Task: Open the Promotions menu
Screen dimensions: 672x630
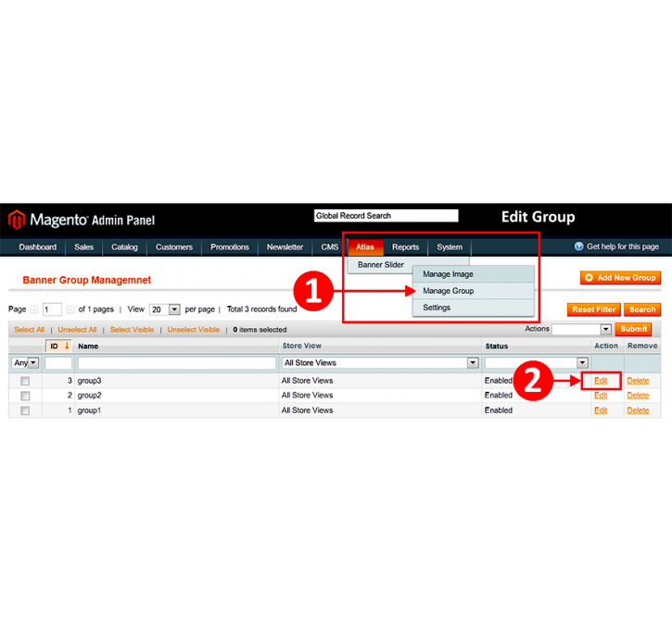Action: click(x=230, y=247)
